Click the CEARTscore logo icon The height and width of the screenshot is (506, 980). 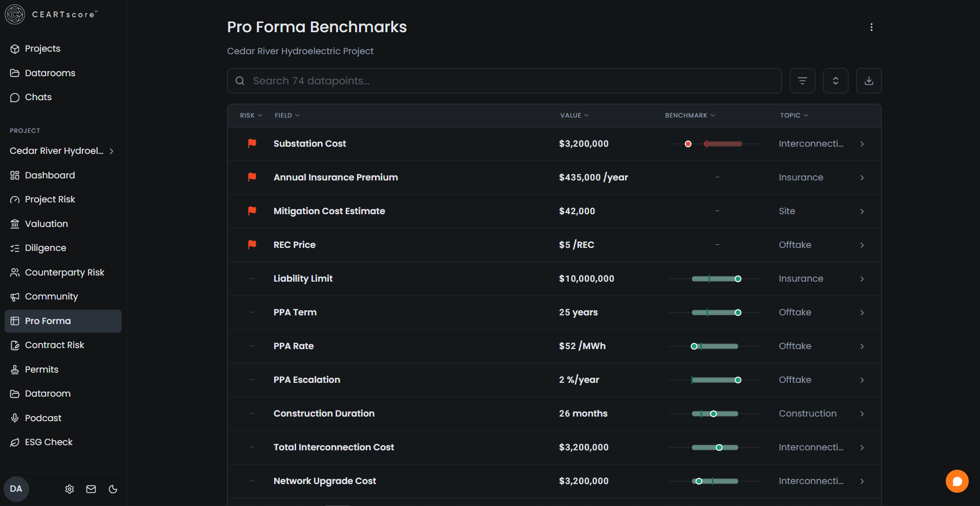[x=15, y=14]
